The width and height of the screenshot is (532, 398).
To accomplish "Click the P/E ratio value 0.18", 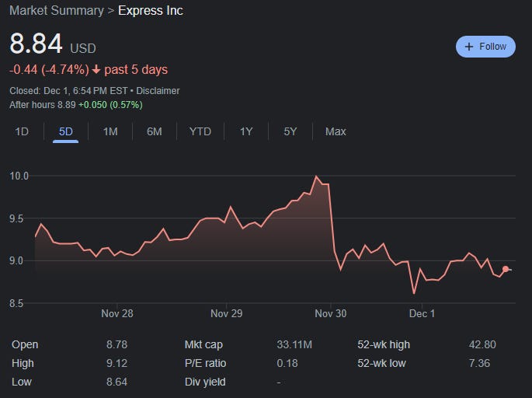I will [287, 363].
